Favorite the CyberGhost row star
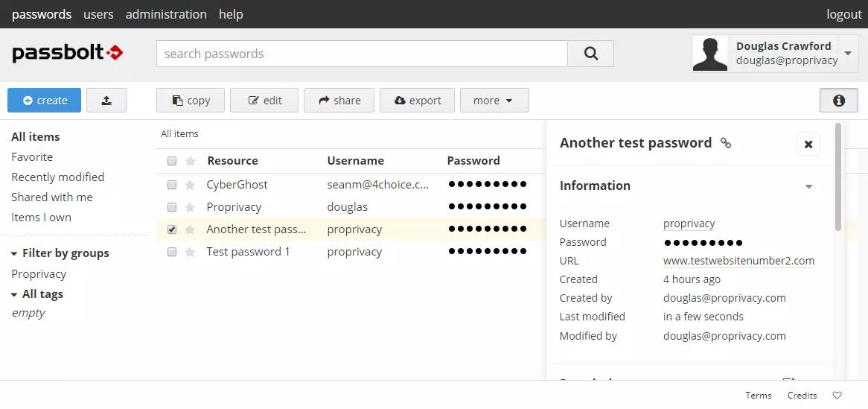 point(190,185)
